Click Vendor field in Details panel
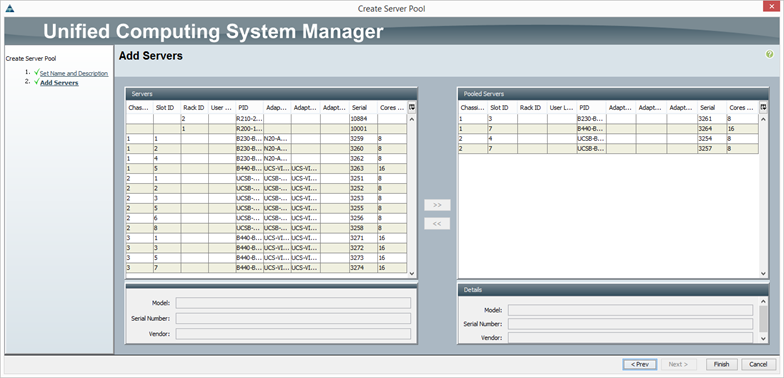784x378 pixels. coord(630,338)
